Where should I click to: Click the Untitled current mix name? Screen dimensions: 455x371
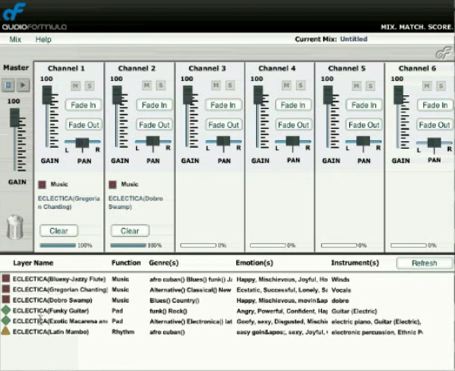(354, 39)
